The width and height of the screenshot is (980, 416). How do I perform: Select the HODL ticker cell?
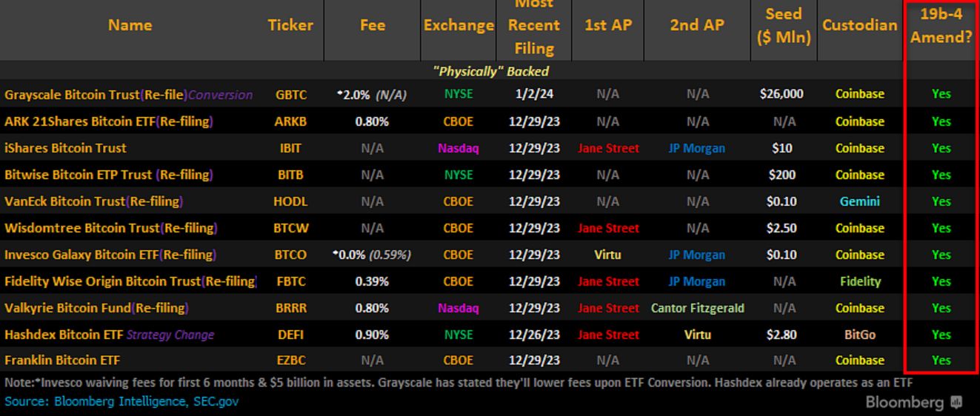click(290, 201)
